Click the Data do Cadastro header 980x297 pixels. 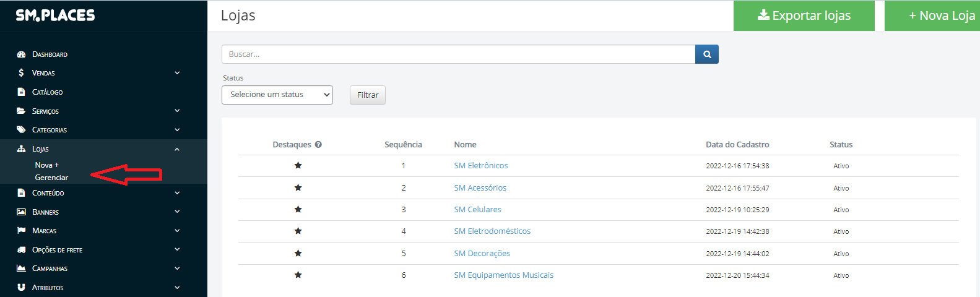click(x=737, y=145)
